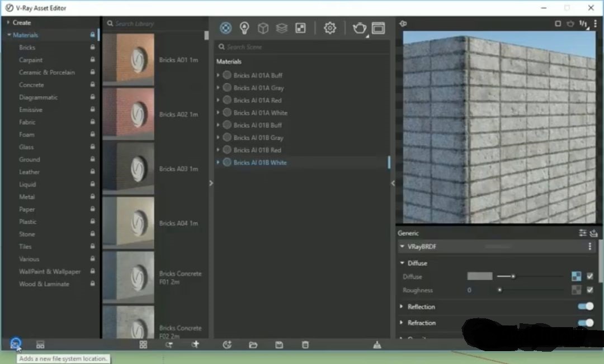Collapse library panel with left-side arrow
The height and width of the screenshot is (364, 604).
[211, 183]
